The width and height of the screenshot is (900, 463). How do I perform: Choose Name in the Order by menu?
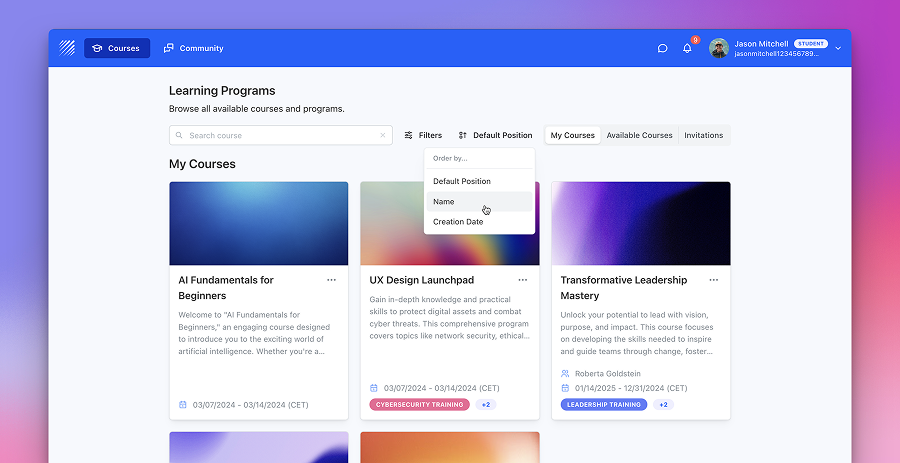[x=479, y=201]
